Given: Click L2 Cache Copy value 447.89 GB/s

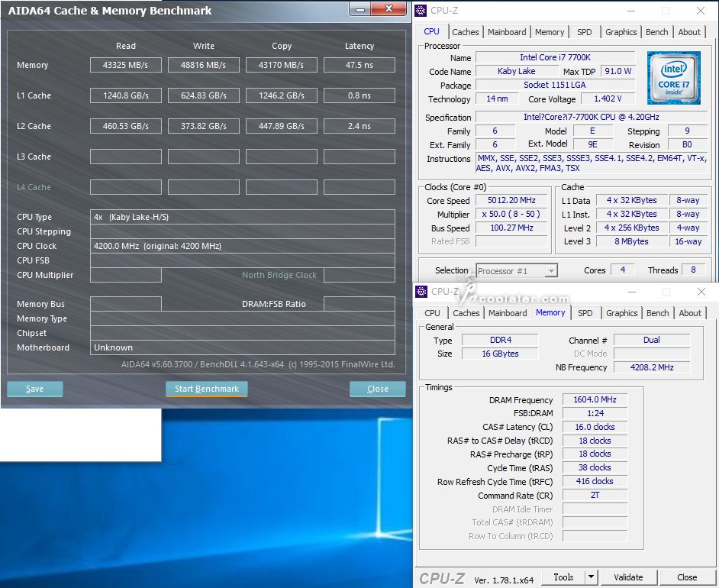Looking at the screenshot, I should pyautogui.click(x=282, y=126).
